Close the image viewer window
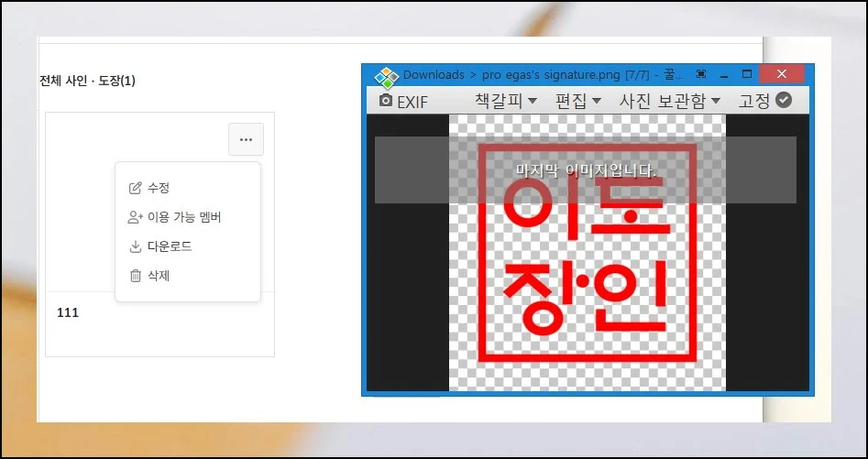The image size is (868, 459). (782, 74)
